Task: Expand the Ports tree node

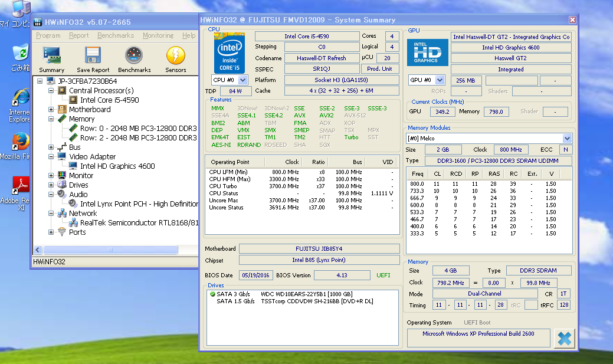Action: 51,232
